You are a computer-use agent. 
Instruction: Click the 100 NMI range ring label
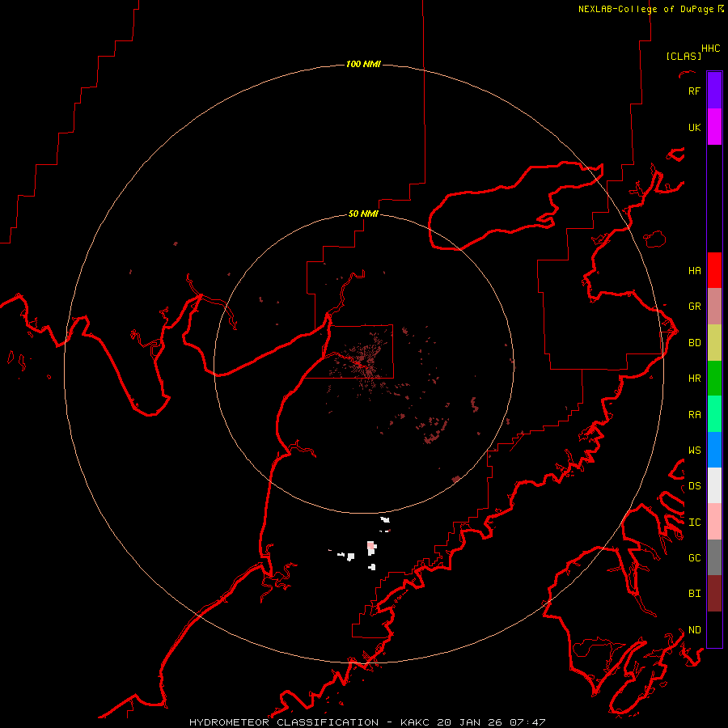click(363, 64)
